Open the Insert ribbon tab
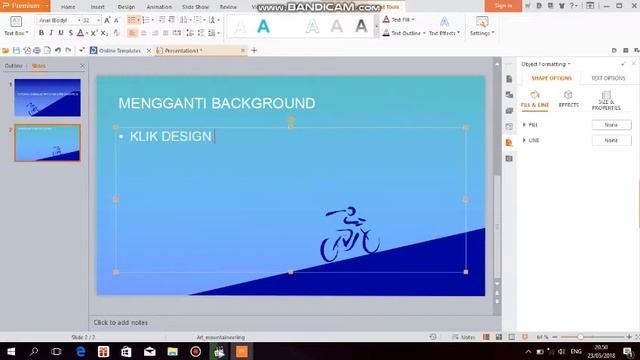 [97, 7]
